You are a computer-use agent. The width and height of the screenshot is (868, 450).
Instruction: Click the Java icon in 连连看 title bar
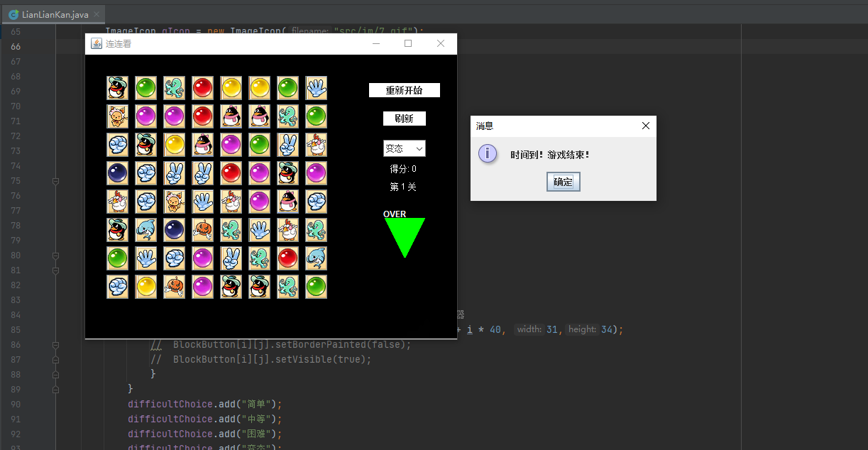pos(97,44)
